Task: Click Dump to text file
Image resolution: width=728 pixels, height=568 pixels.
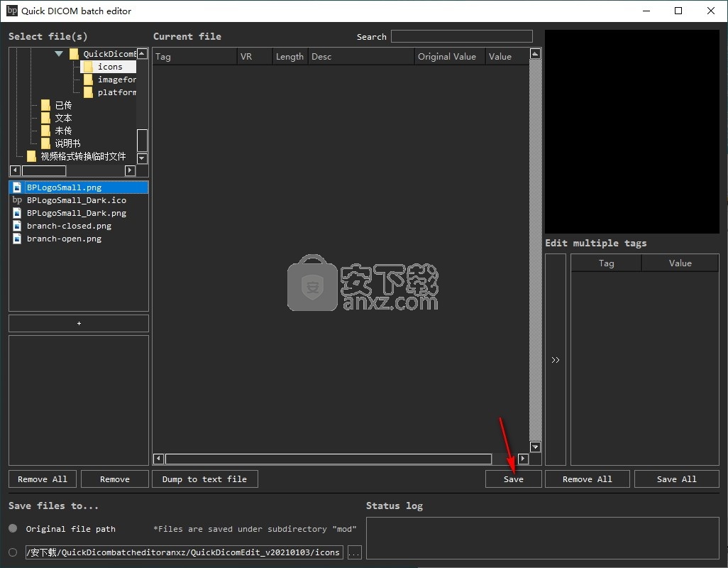Action: (205, 479)
